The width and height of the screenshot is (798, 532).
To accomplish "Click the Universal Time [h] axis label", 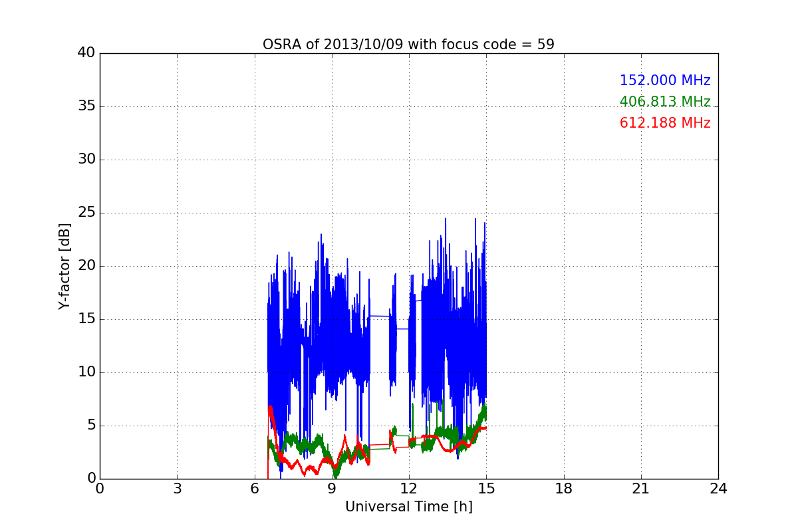I will click(x=408, y=507).
